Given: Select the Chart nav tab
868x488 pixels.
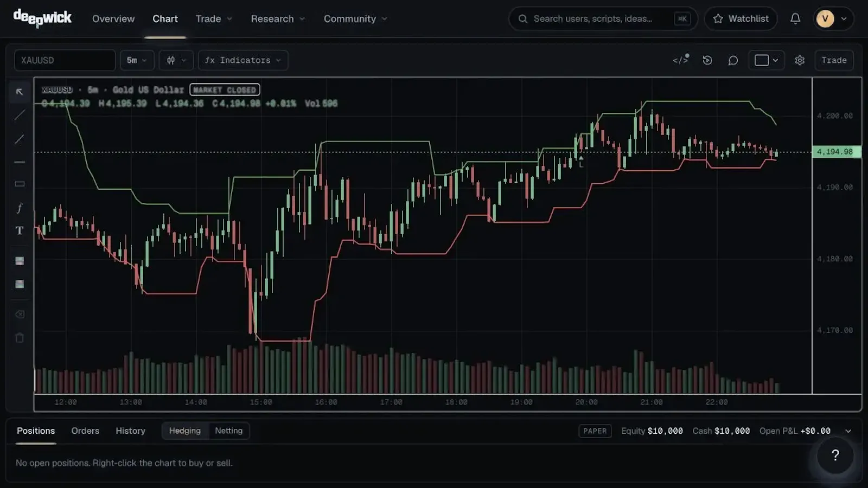Looking at the screenshot, I should point(165,18).
